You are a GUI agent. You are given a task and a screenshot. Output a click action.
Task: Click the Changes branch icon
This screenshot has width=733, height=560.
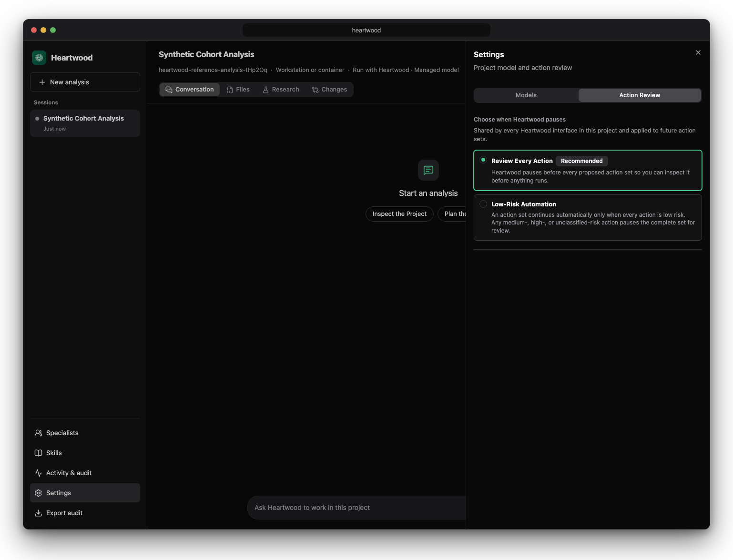point(315,90)
